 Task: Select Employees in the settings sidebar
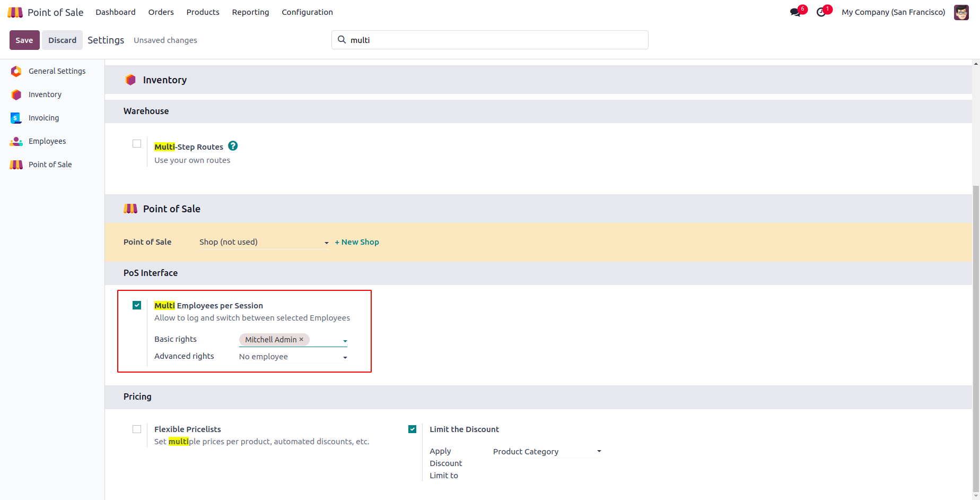point(47,141)
